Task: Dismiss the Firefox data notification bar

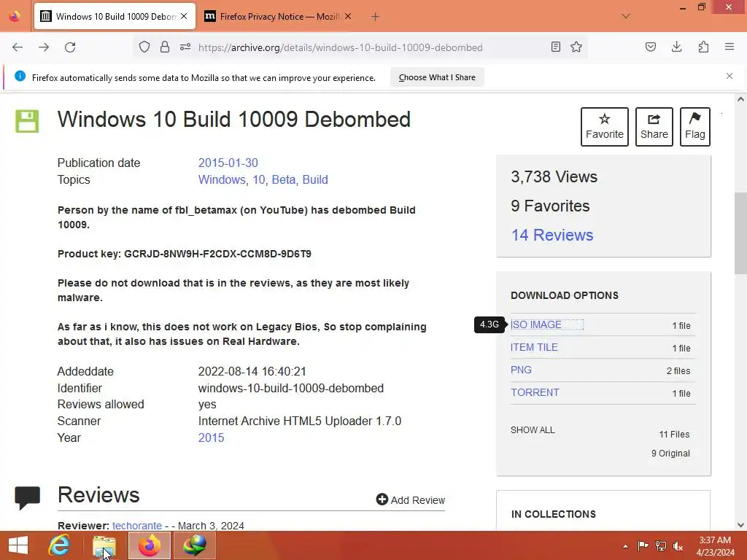Action: pos(729,76)
